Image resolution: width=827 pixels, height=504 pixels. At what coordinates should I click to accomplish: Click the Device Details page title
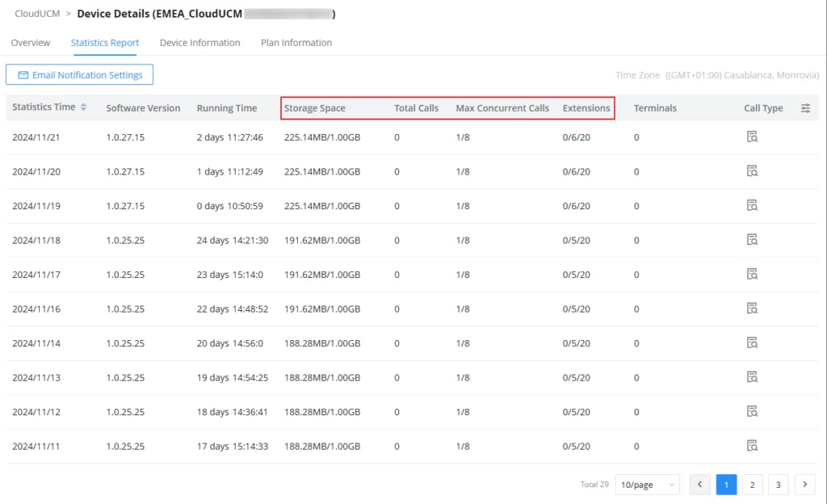(x=206, y=14)
